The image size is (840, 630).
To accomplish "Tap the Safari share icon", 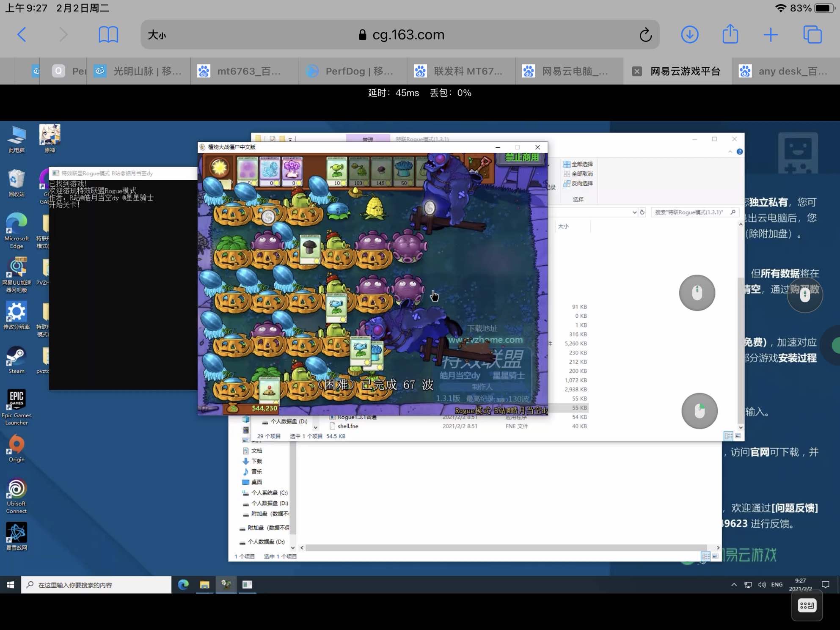I will click(x=730, y=34).
